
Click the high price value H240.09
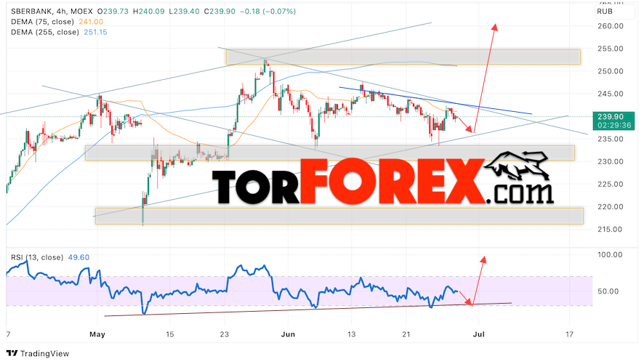tap(149, 12)
